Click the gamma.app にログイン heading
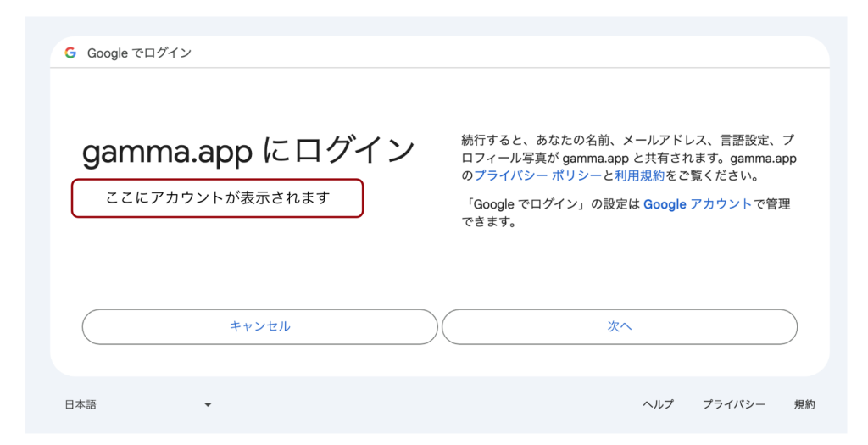Image resolution: width=868 pixels, height=445 pixels. click(248, 152)
